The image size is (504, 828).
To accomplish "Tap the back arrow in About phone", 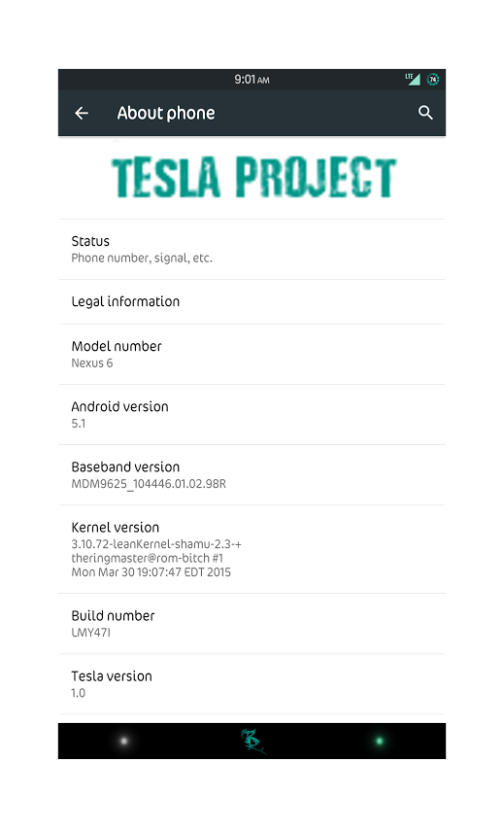I will 82,113.
